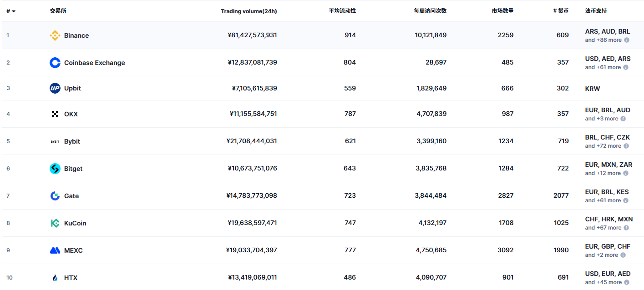Click Upbit's KRW fiat support cell
This screenshot has height=290, width=644.
(x=593, y=89)
